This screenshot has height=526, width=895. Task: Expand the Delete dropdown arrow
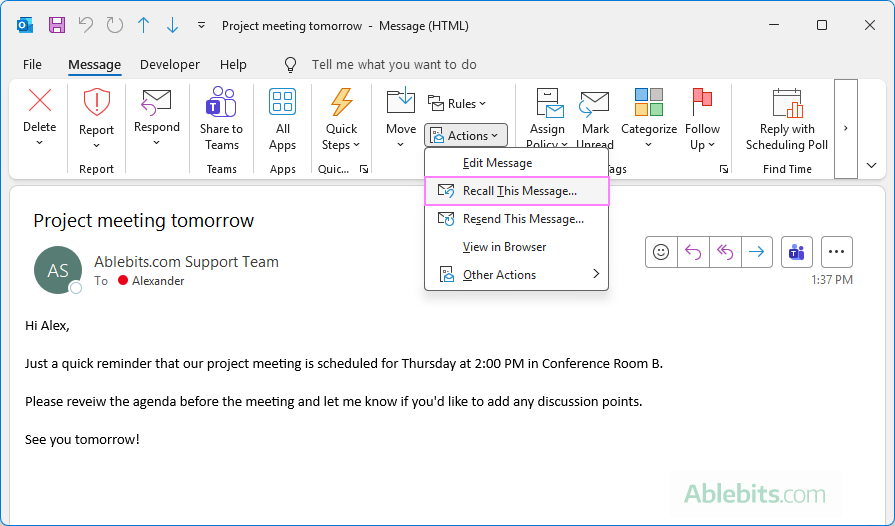click(39, 143)
